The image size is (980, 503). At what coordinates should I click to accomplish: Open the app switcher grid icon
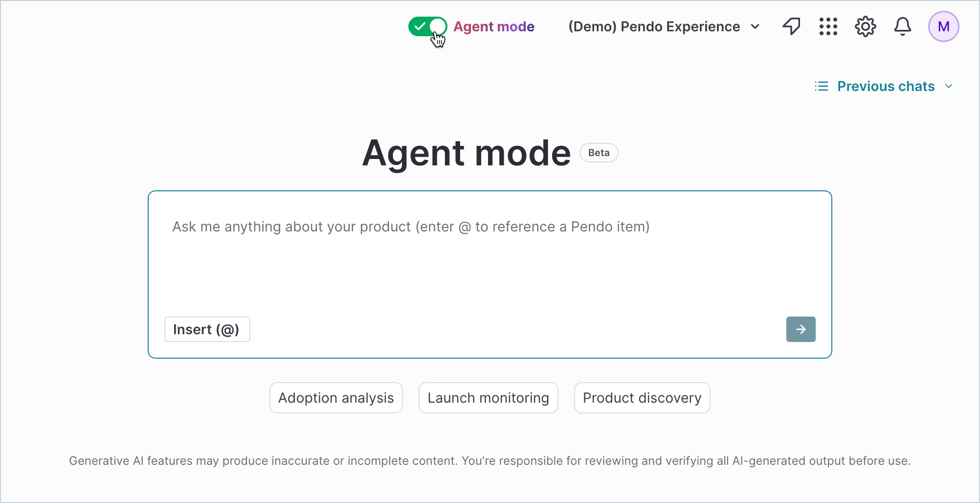pyautogui.click(x=828, y=26)
